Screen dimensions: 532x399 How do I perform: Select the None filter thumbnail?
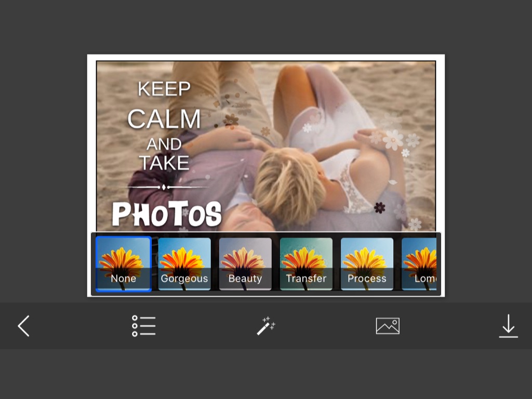tap(124, 264)
